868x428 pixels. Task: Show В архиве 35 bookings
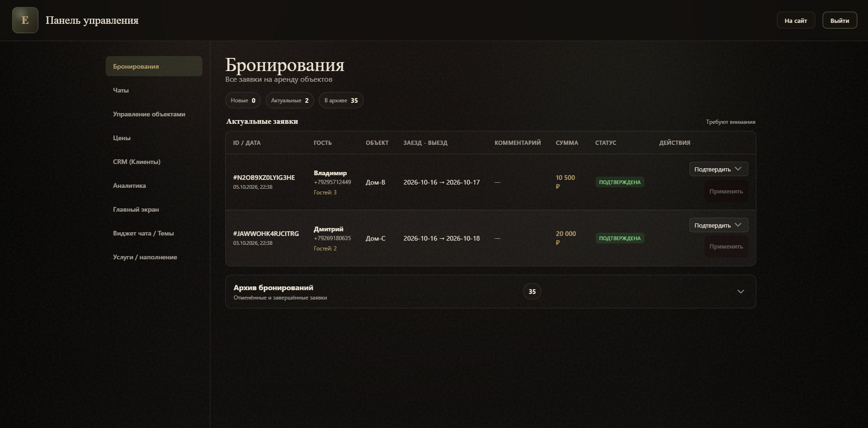coord(341,100)
